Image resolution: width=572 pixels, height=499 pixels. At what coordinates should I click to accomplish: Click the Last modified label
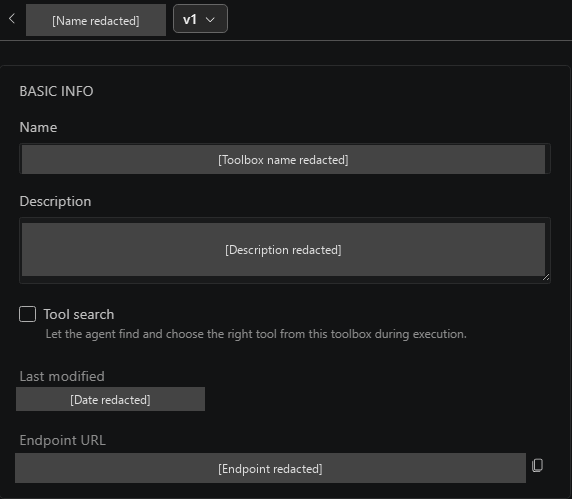point(62,376)
